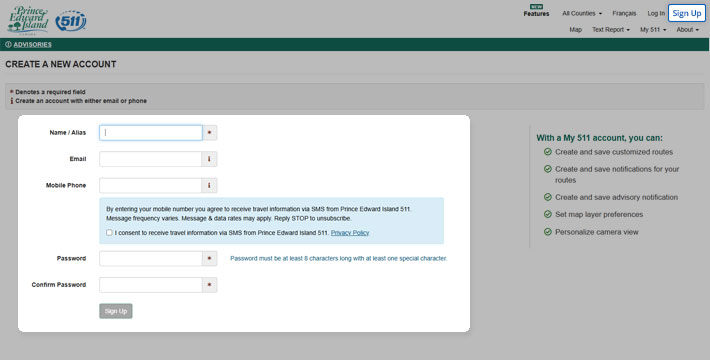Open the Map page
The image size is (710, 360).
[x=576, y=29]
